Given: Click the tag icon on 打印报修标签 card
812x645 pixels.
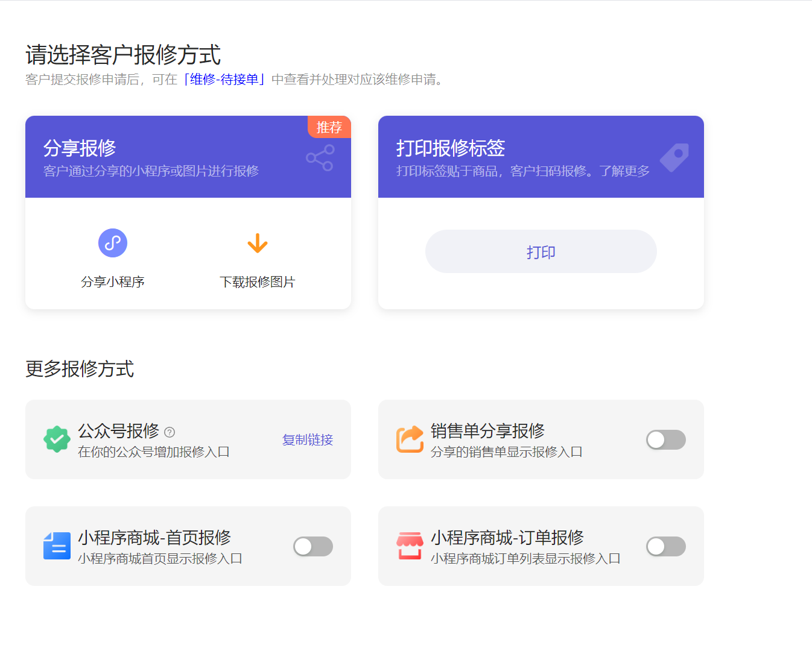Looking at the screenshot, I should pyautogui.click(x=674, y=158).
